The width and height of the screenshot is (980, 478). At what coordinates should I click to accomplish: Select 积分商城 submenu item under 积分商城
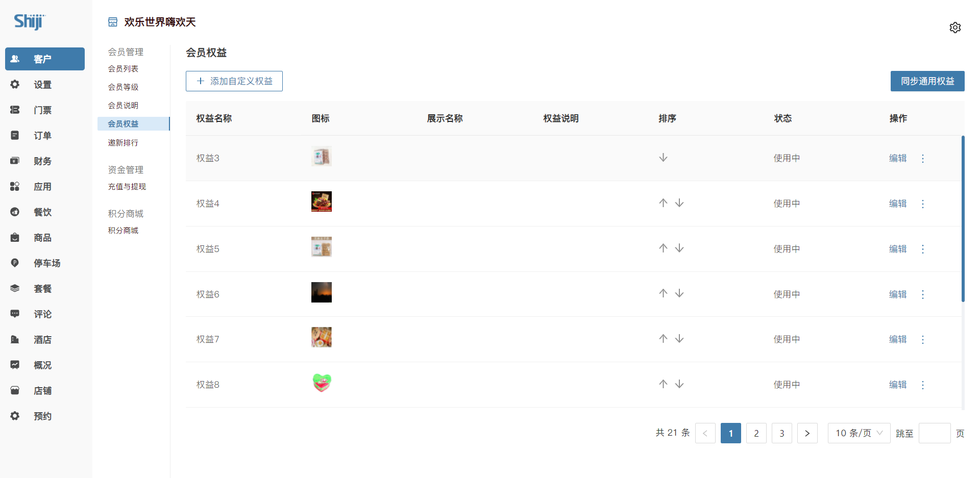pos(123,231)
